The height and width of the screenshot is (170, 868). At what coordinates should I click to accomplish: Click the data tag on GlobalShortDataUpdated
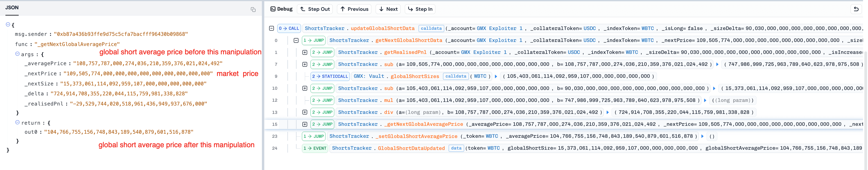[456, 148]
